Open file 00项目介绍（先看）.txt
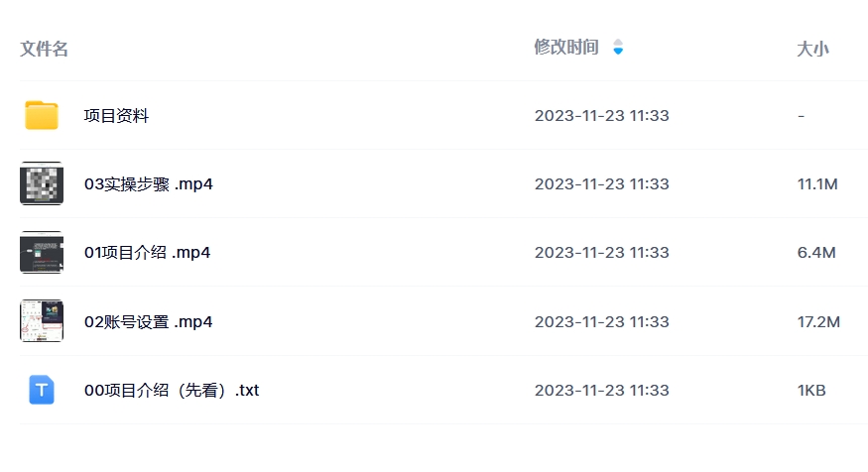Image resolution: width=868 pixels, height=472 pixels. (172, 391)
